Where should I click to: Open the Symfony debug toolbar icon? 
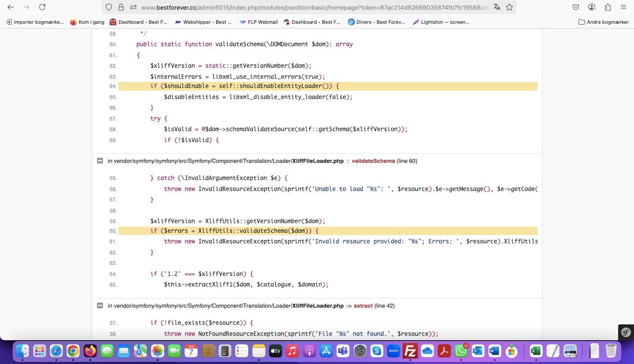626,332
